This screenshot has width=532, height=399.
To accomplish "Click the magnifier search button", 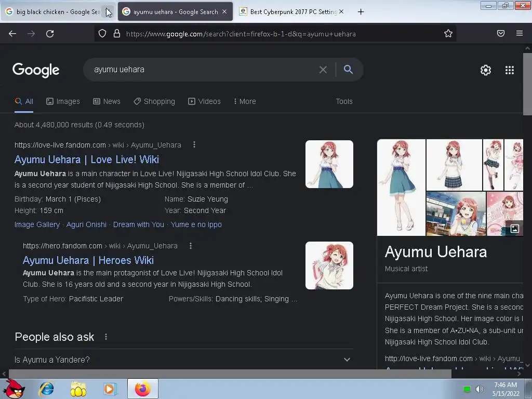I will pos(348,70).
